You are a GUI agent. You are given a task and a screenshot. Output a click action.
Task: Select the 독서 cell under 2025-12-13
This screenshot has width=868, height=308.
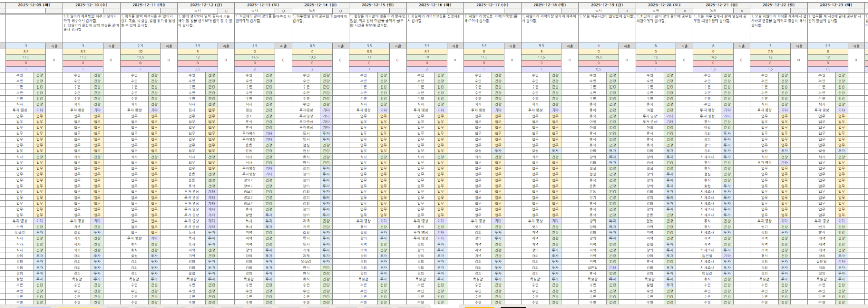point(255,10)
